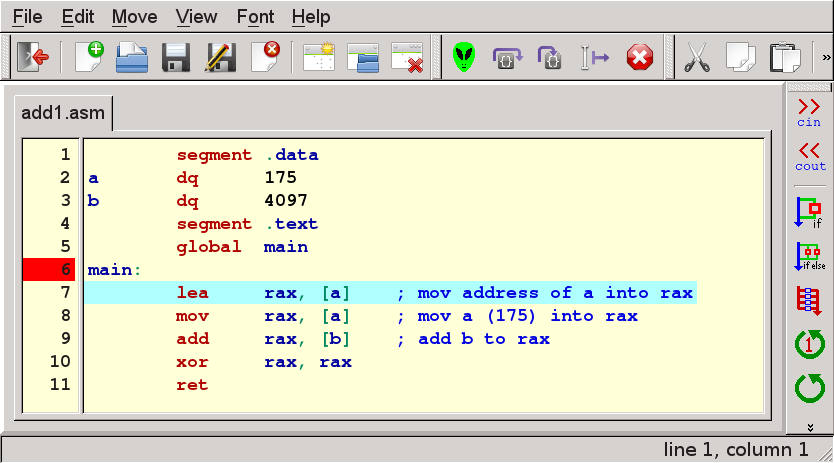Open a file with the folder icon

(132, 57)
